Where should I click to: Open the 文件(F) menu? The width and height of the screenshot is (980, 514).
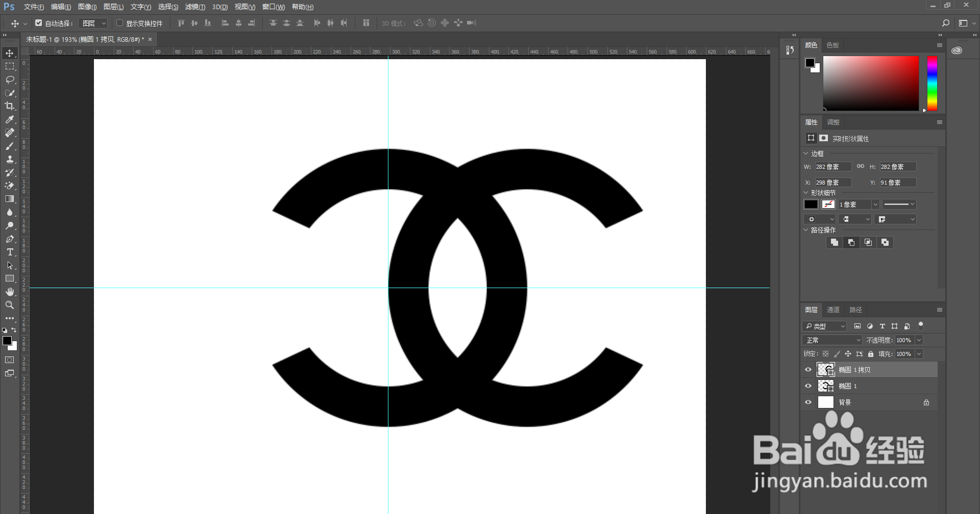click(x=34, y=7)
